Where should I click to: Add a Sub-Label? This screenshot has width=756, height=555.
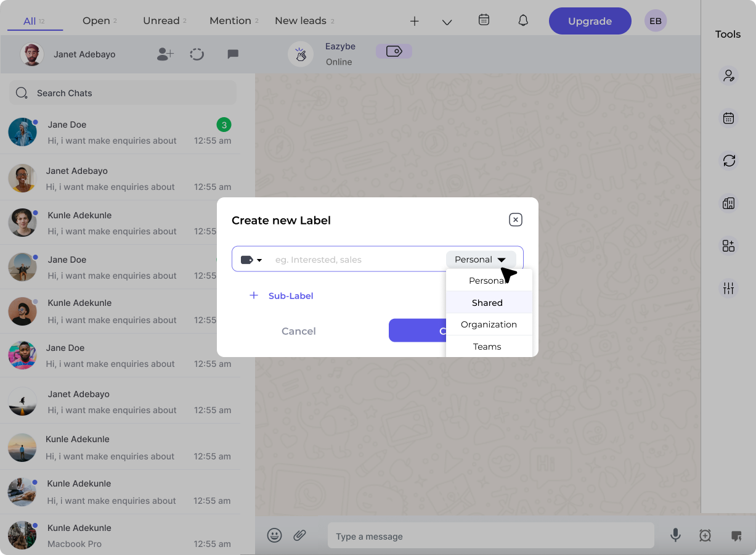point(282,296)
